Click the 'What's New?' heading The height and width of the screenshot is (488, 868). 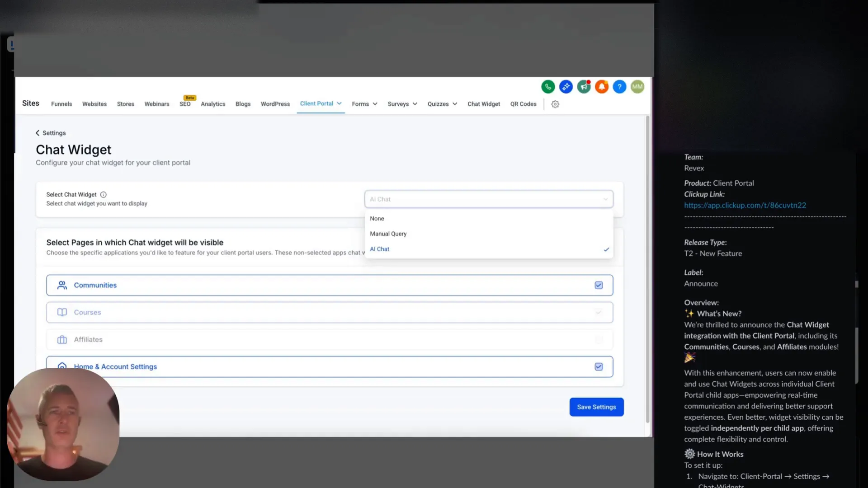click(x=719, y=314)
